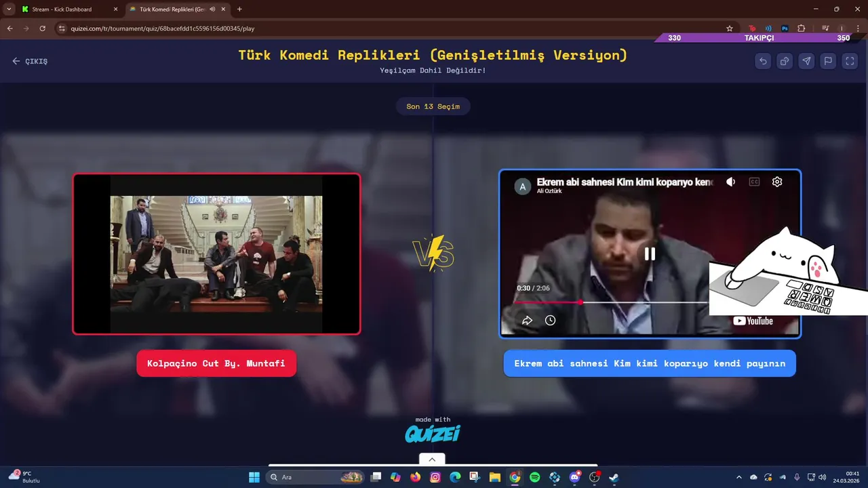Click the address bar URL

pos(163,28)
